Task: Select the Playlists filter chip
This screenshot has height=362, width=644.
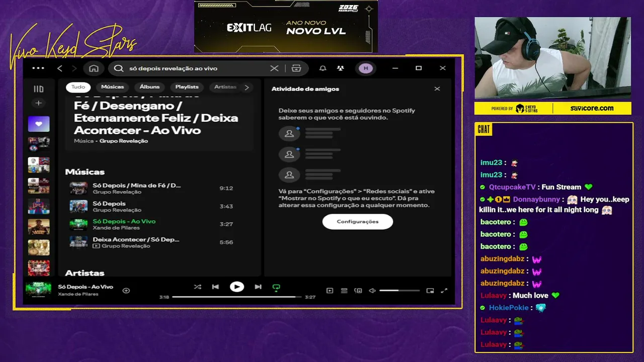Action: pos(187,87)
